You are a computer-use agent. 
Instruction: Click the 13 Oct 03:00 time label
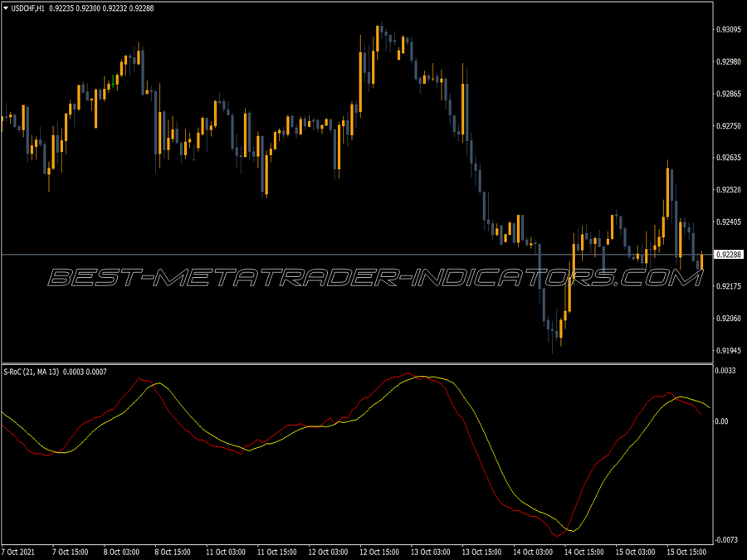(x=431, y=553)
